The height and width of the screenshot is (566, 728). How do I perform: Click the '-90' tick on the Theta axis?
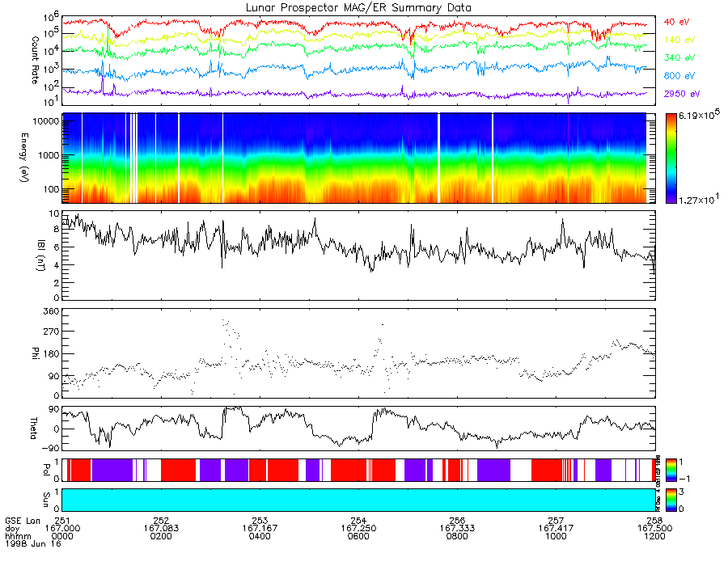[49, 448]
